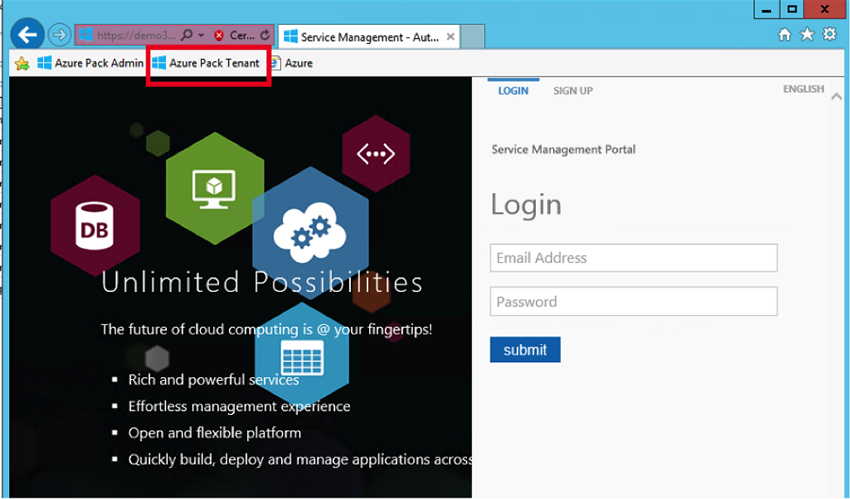Open the Azure Pack Tenant bookmark
The height and width of the screenshot is (499, 850).
coord(206,63)
